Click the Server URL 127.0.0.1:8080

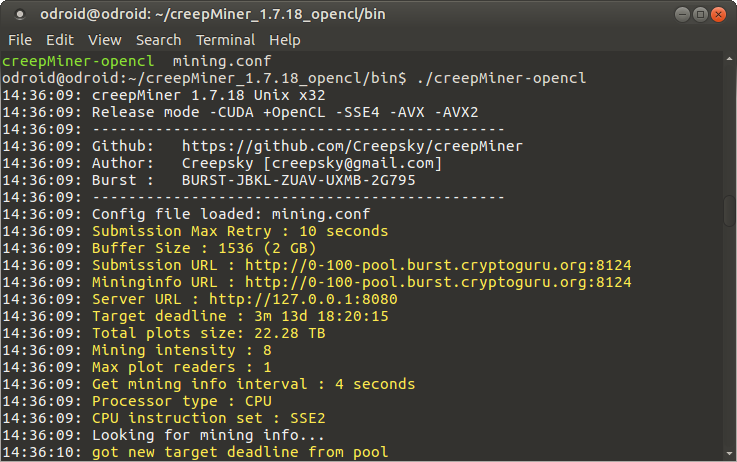[303, 299]
